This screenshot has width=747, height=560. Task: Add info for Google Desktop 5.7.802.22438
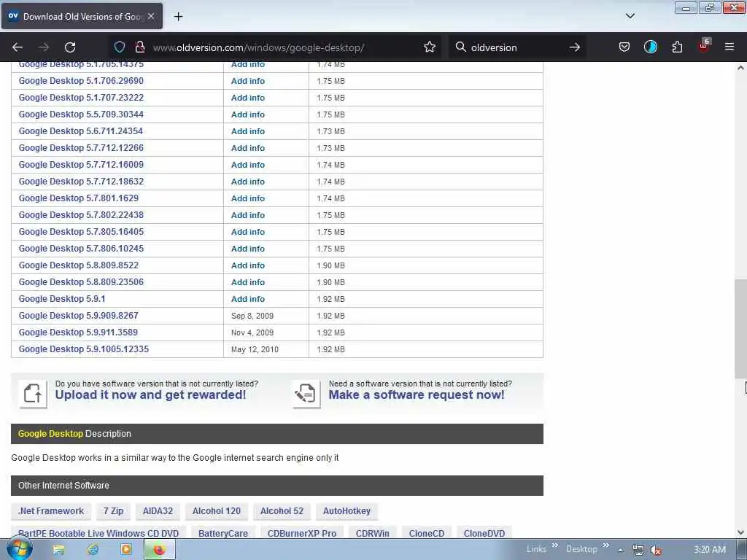pyautogui.click(x=248, y=215)
